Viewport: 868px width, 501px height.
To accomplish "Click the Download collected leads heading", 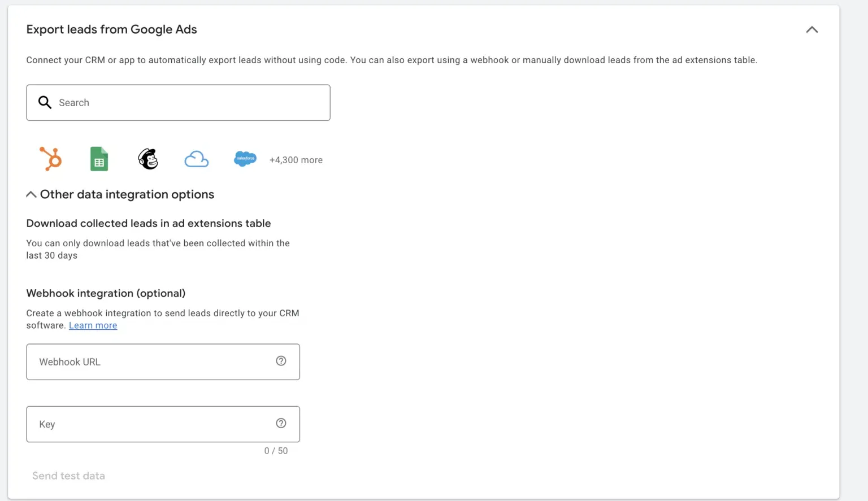I will 149,223.
